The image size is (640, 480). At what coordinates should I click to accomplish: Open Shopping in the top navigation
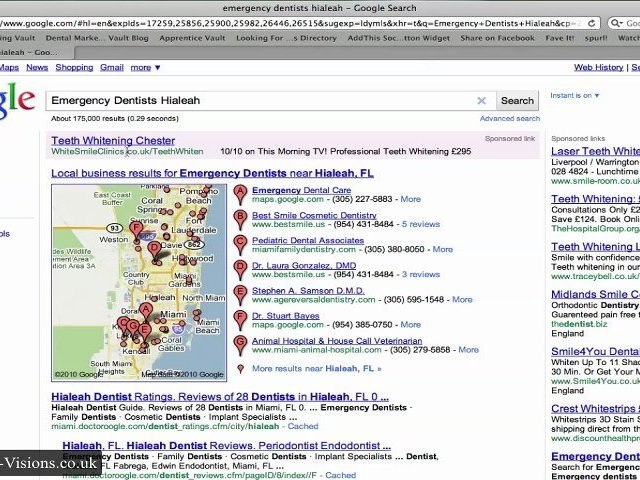tap(74, 67)
